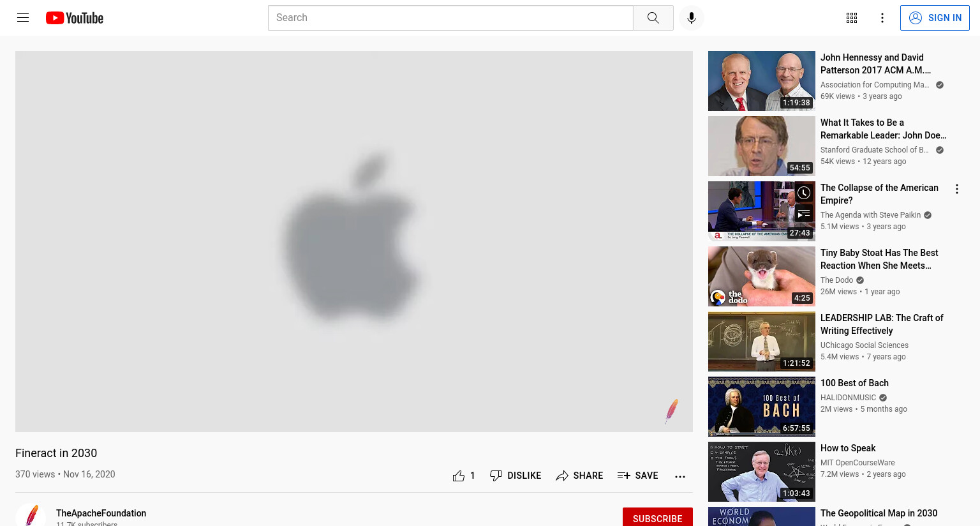Click HALIDONMUSIC channel name
This screenshot has width=980, height=526.
pyautogui.click(x=848, y=398)
